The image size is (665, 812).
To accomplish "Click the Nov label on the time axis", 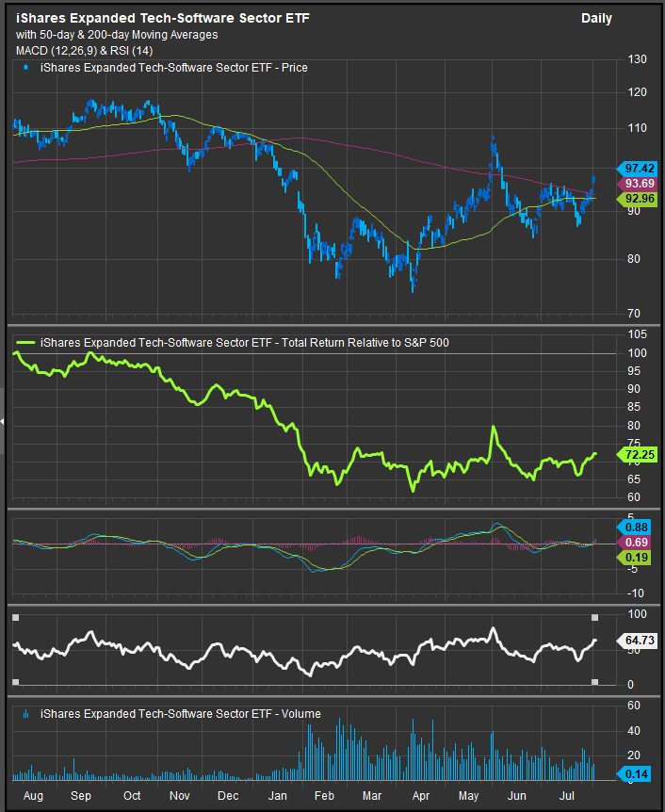I will click(x=180, y=796).
